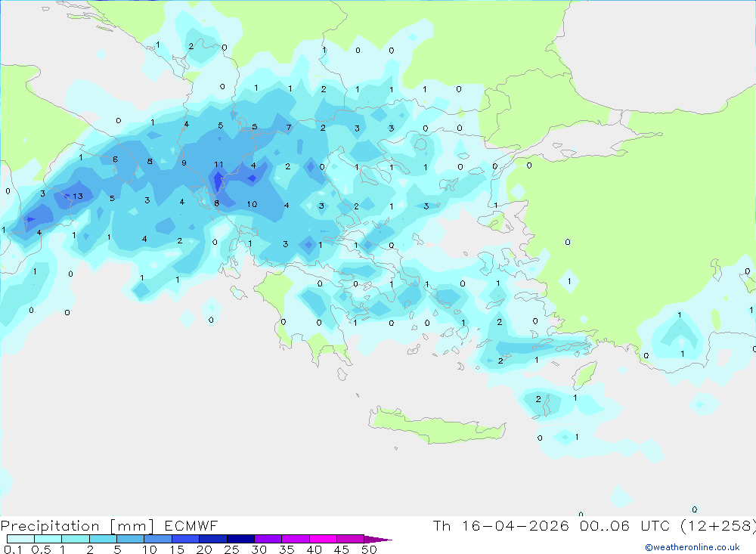The height and width of the screenshot is (554, 756).
Task: Click the '20' legend scale label
Action: pyautogui.click(x=204, y=549)
